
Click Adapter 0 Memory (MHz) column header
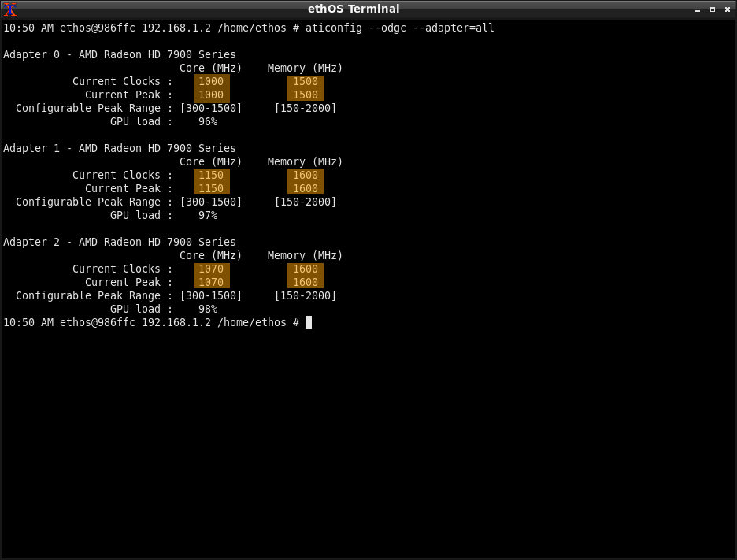pos(305,69)
